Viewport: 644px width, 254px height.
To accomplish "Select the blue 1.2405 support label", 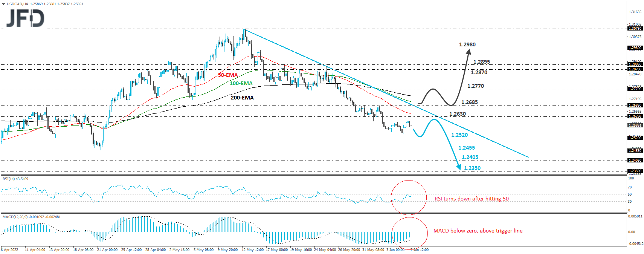I will (470, 157).
